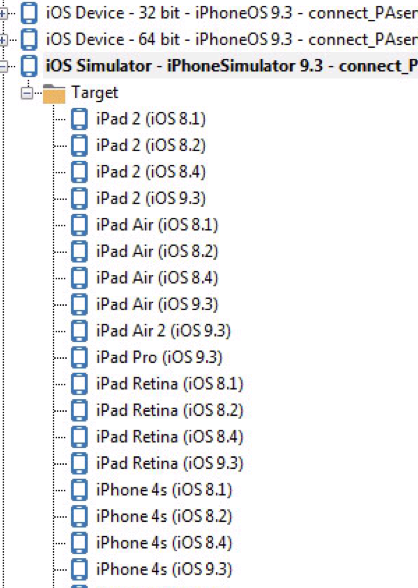418x588 pixels.
Task: Click the device icon for iPhone 4s (iOS 8.1)
Action: pyautogui.click(x=79, y=489)
